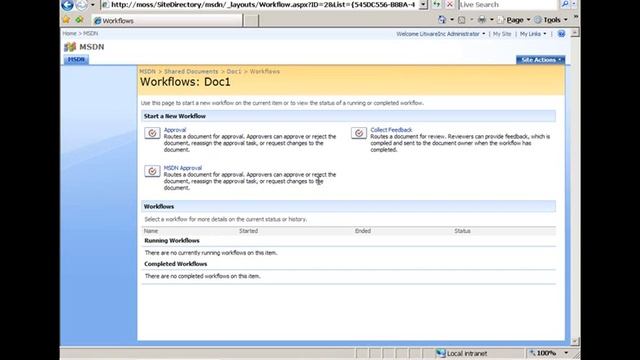The height and width of the screenshot is (360, 640).
Task: Click the Started column header
Action: tap(248, 231)
